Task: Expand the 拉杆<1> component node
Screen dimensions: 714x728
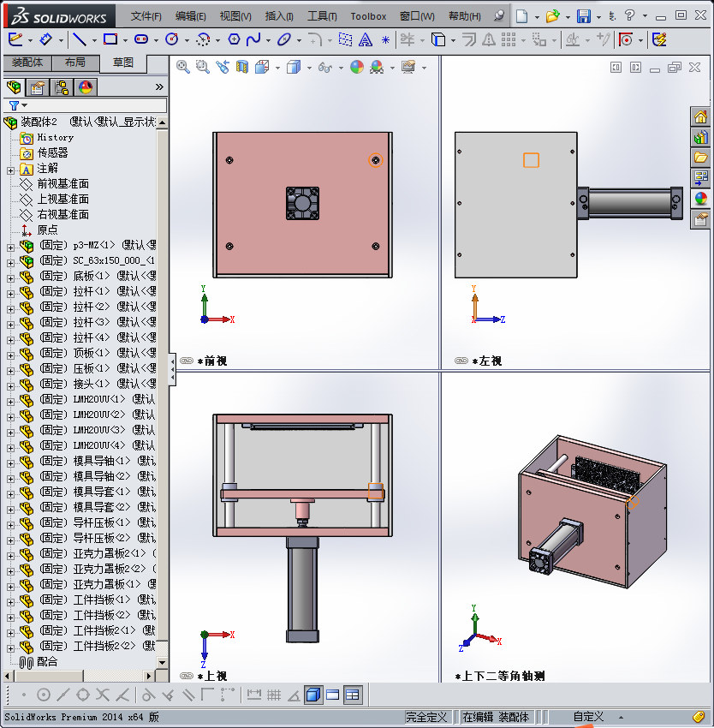Action: click(10, 294)
